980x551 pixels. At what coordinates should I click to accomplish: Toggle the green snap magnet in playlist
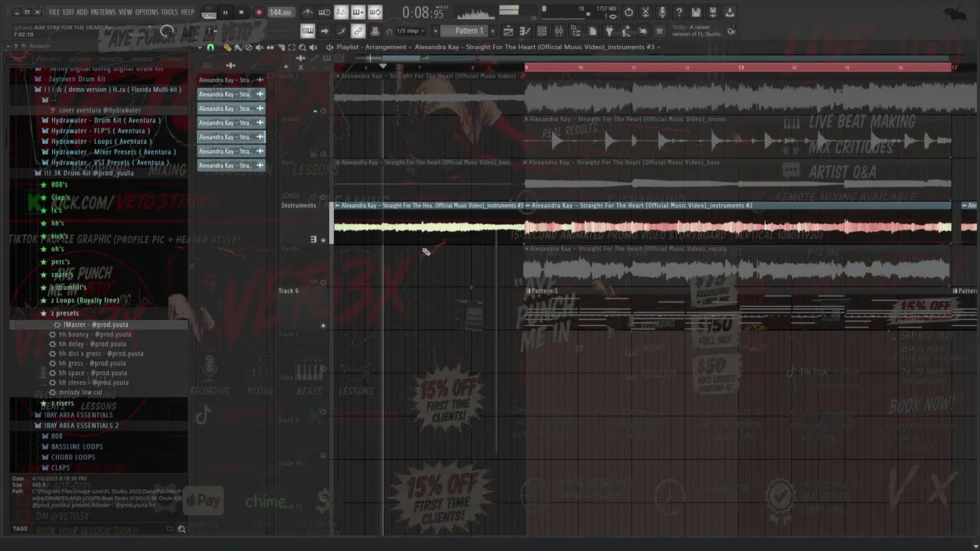(211, 47)
